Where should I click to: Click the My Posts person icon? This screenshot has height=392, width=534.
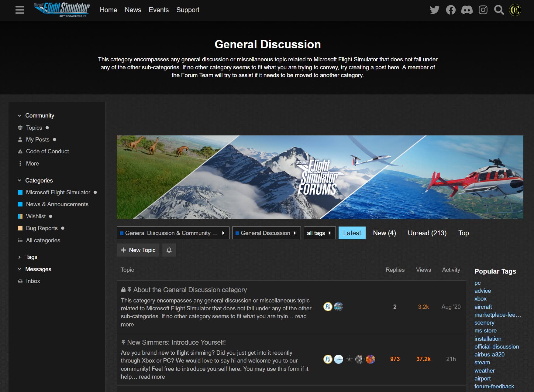click(x=20, y=139)
